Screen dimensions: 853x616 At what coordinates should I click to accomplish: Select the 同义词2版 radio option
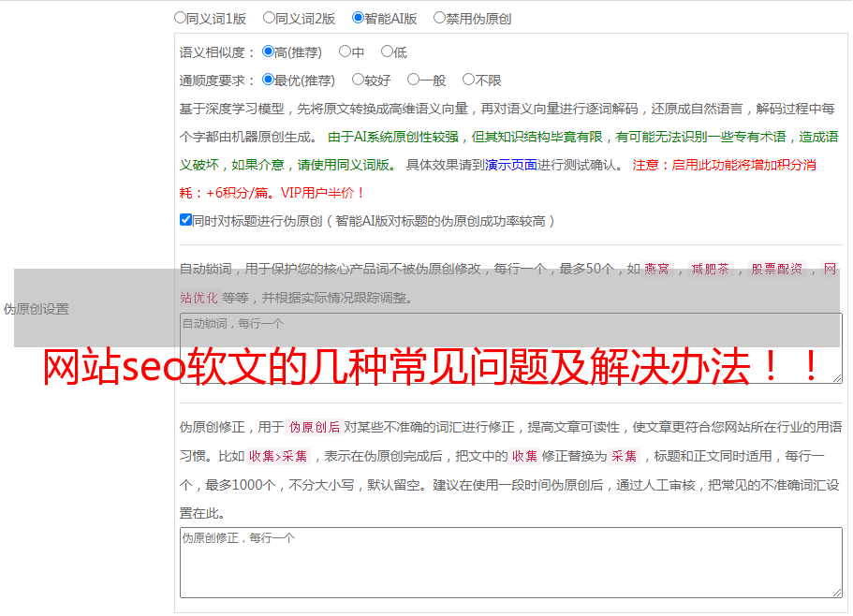coord(269,18)
